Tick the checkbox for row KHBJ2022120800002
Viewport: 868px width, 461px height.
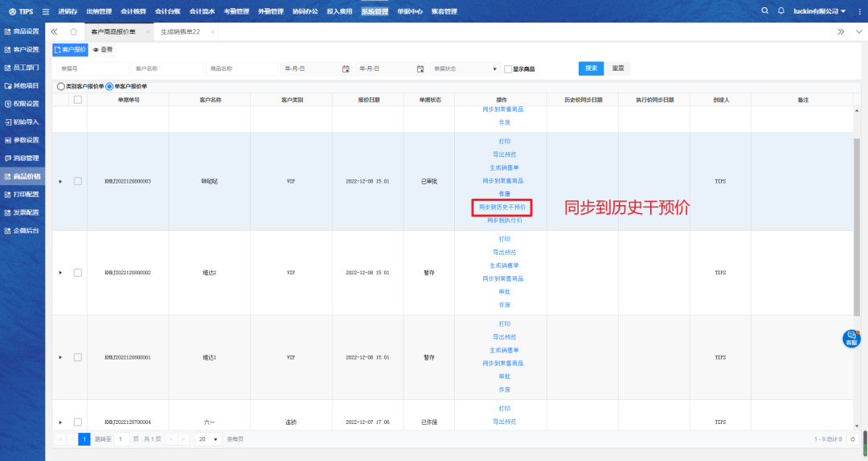[x=77, y=273]
